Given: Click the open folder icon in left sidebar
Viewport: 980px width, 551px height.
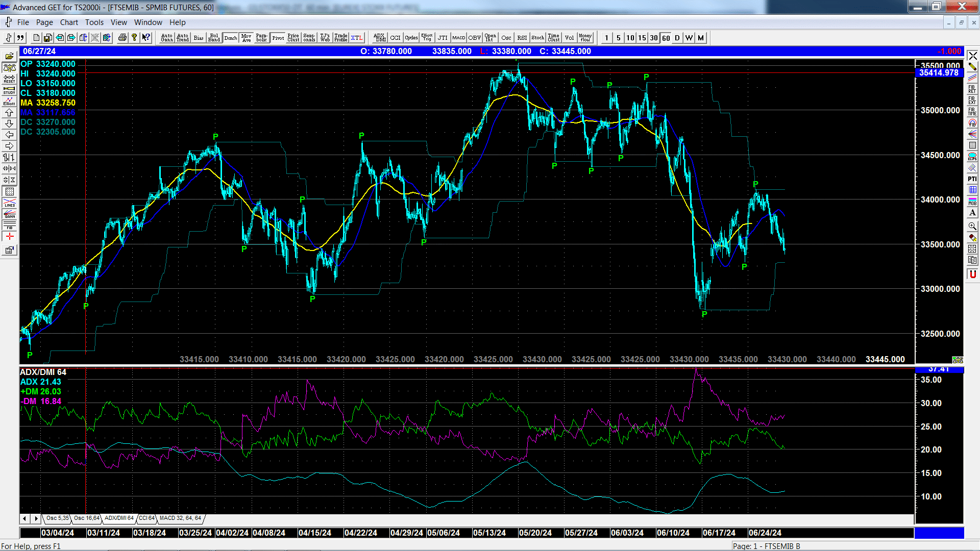Looking at the screenshot, I should pyautogui.click(x=9, y=56).
